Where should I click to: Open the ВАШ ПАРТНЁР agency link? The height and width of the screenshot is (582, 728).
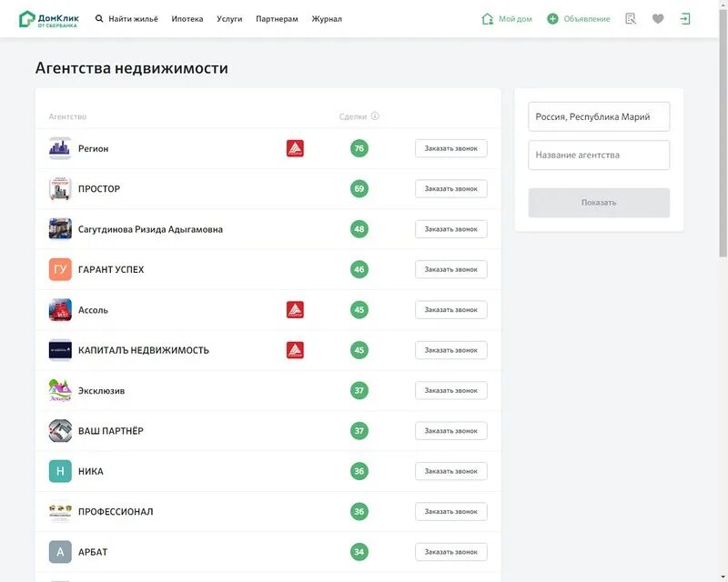click(111, 431)
